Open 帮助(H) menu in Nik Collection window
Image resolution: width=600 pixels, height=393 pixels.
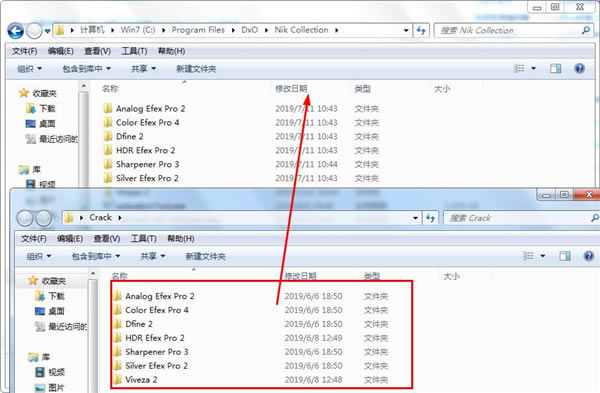[x=171, y=51]
